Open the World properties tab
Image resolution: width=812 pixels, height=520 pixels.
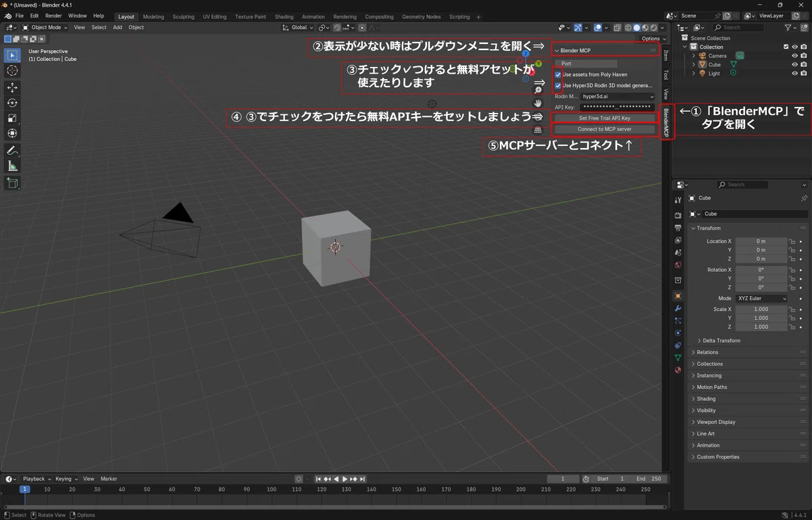[x=678, y=264]
